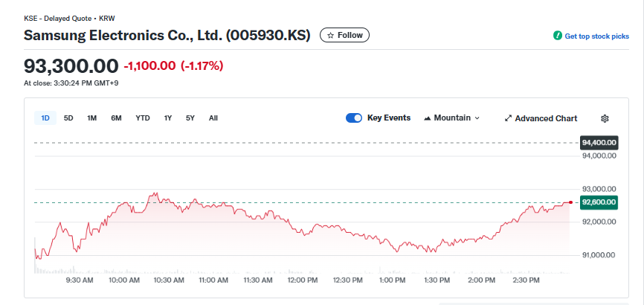Select the YTD range tab
Image resolution: width=644 pixels, height=305 pixels.
coord(143,118)
